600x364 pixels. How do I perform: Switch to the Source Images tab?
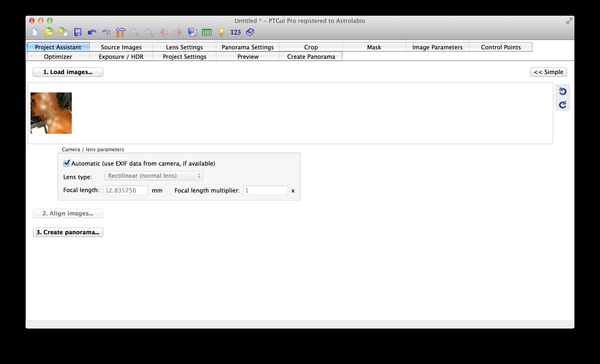(121, 47)
